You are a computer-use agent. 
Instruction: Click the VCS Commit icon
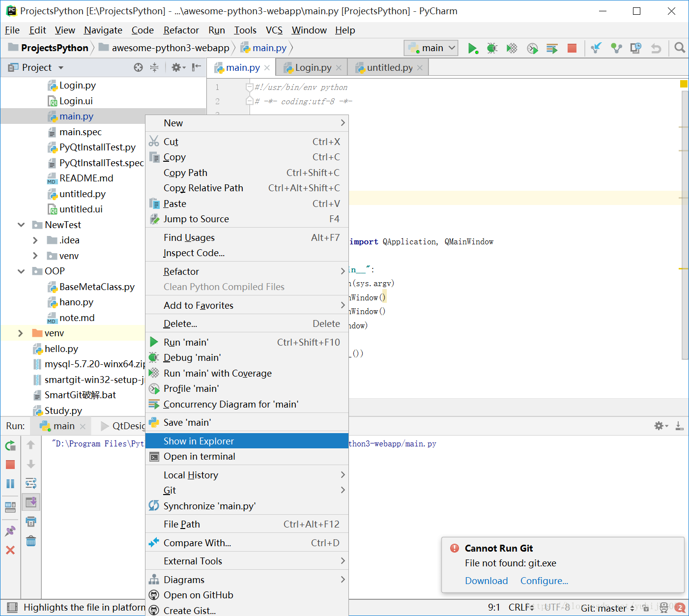616,48
